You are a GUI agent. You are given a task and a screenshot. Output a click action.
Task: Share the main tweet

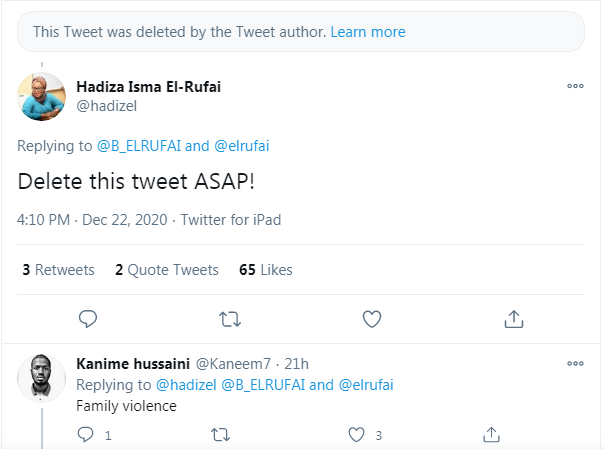click(514, 319)
